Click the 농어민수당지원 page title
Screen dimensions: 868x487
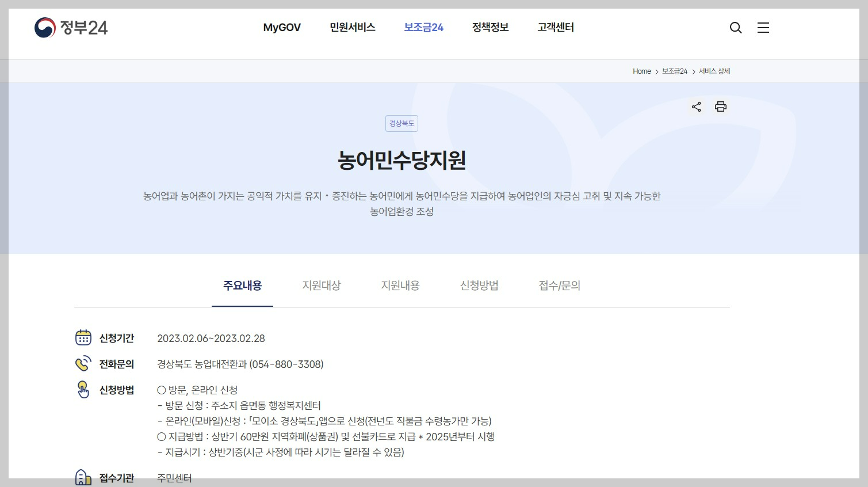[402, 160]
